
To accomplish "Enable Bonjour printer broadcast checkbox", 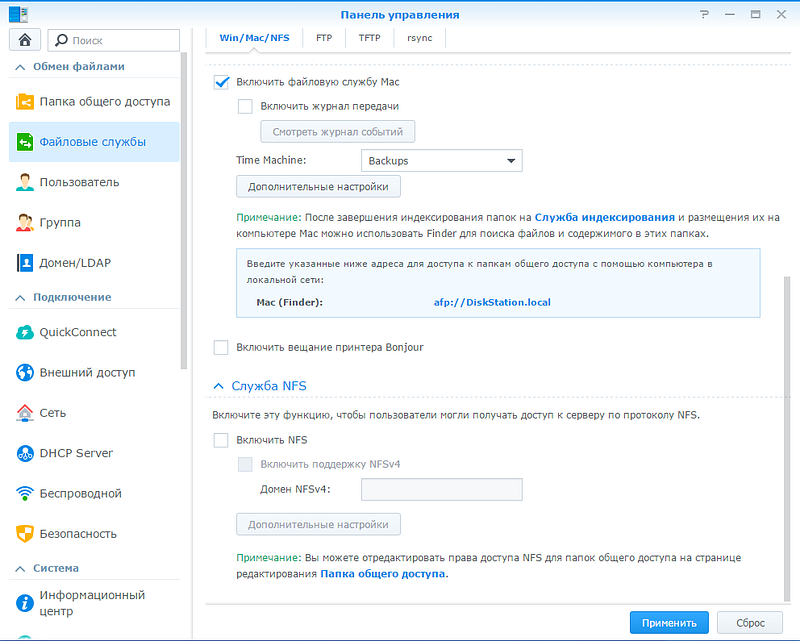I will coord(221,348).
